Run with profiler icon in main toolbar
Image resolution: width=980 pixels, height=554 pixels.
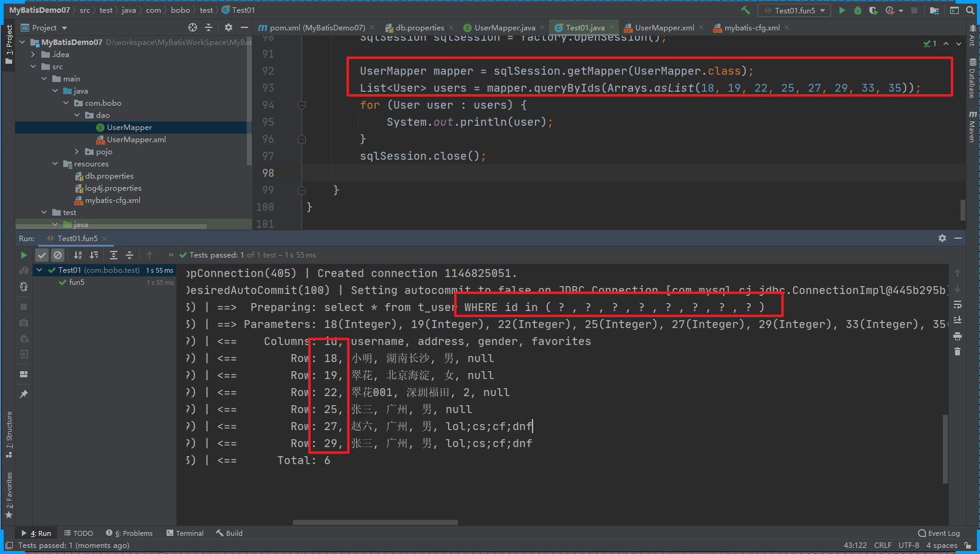pos(889,10)
